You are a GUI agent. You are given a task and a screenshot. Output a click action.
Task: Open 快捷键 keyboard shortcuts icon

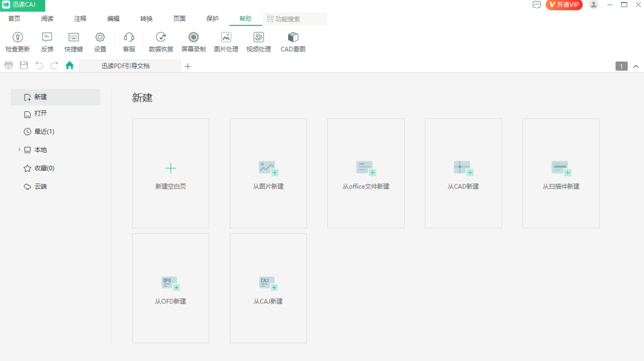[74, 38]
